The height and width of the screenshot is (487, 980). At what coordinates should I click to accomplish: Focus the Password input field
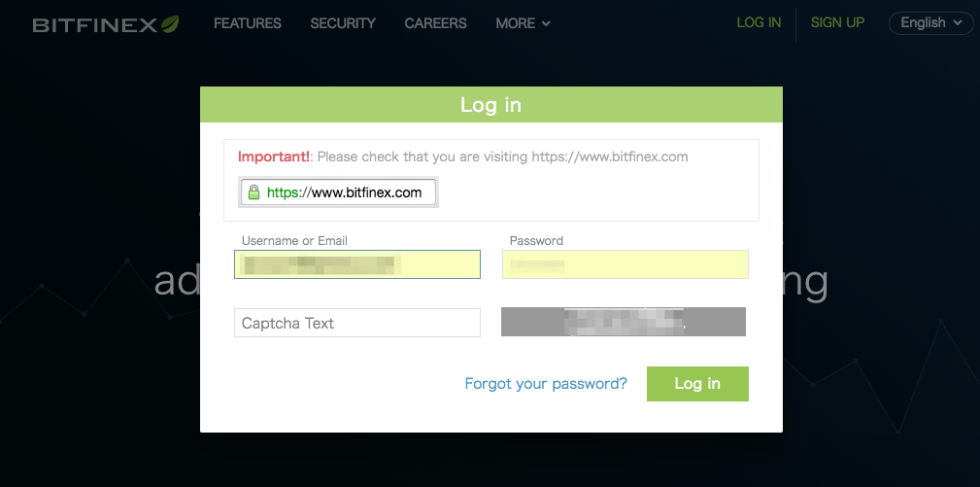(625, 264)
